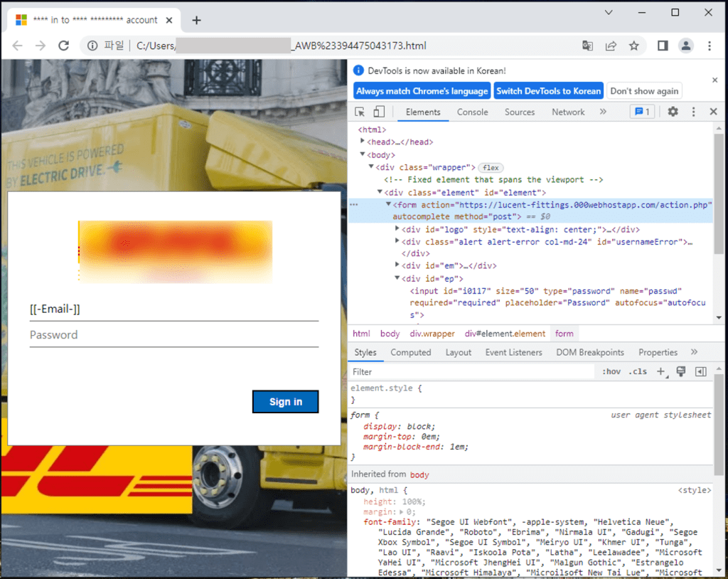The width and height of the screenshot is (728, 579).
Task: Open the DevTools issues counter badge
Action: click(x=642, y=112)
